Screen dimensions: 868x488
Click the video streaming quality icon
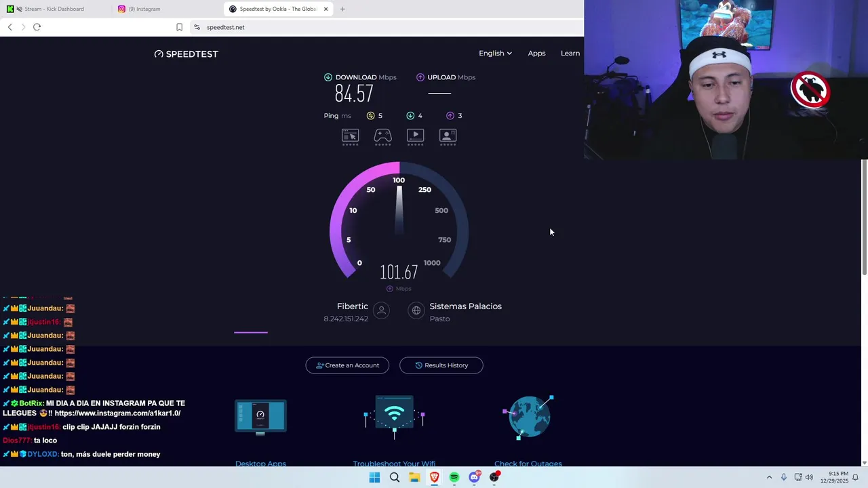click(415, 137)
